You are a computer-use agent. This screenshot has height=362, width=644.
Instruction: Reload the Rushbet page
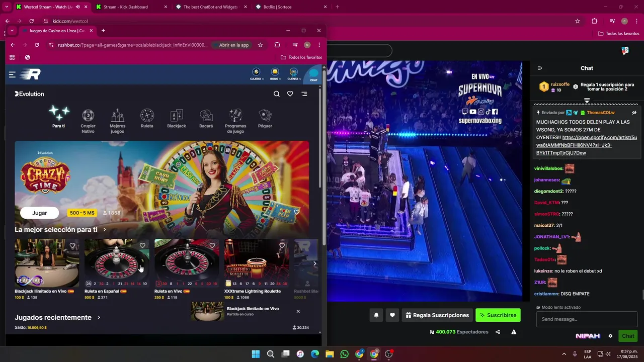[37, 45]
